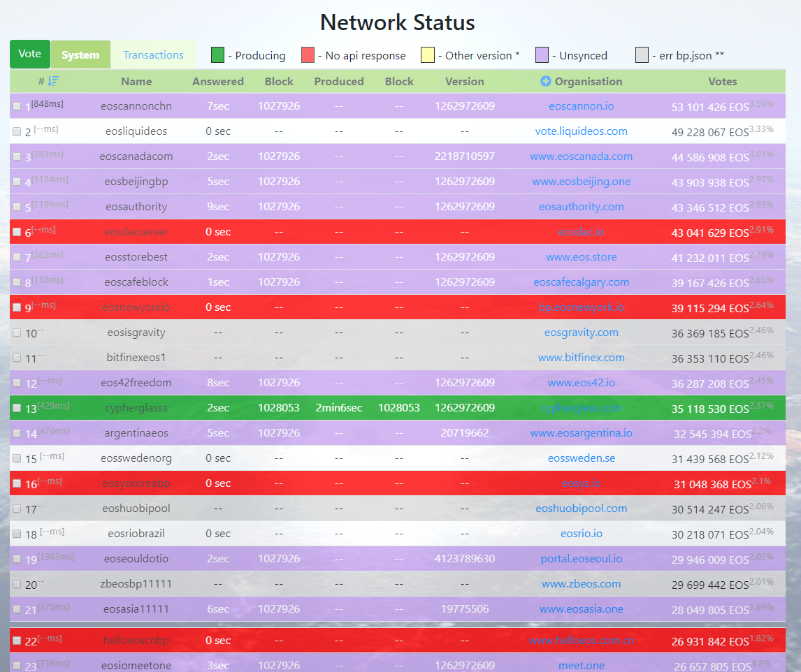The height and width of the screenshot is (672, 801).
Task: Toggle the eosasia11111 checkbox
Action: (x=17, y=609)
